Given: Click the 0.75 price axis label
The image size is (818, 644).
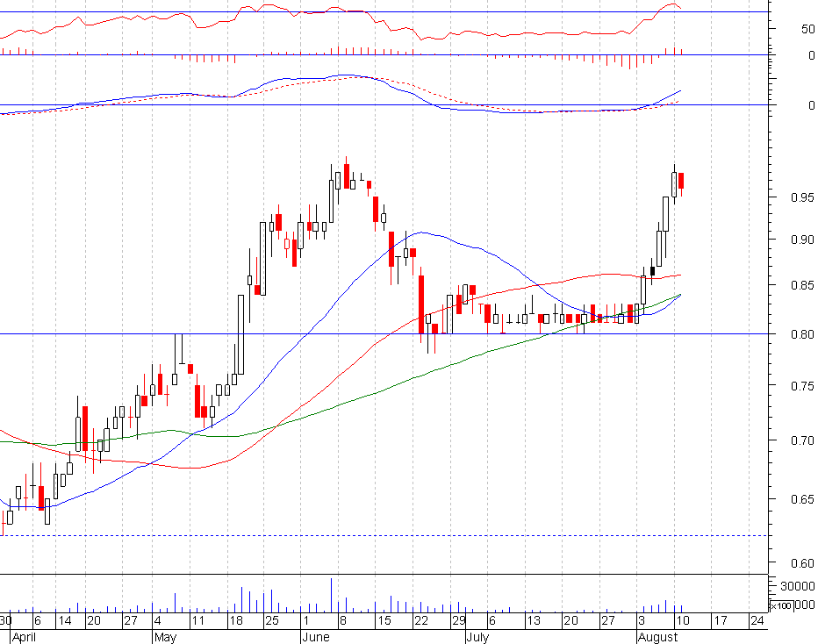Looking at the screenshot, I should click(802, 386).
